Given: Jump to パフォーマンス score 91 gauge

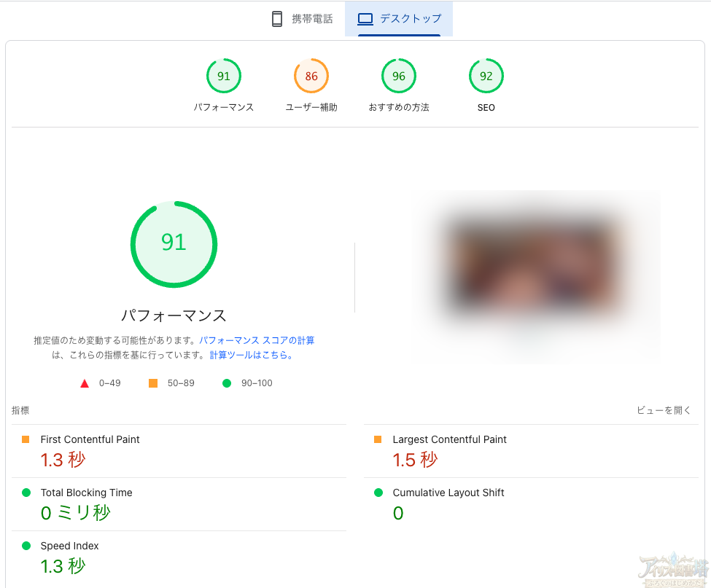Looking at the screenshot, I should 224,77.
